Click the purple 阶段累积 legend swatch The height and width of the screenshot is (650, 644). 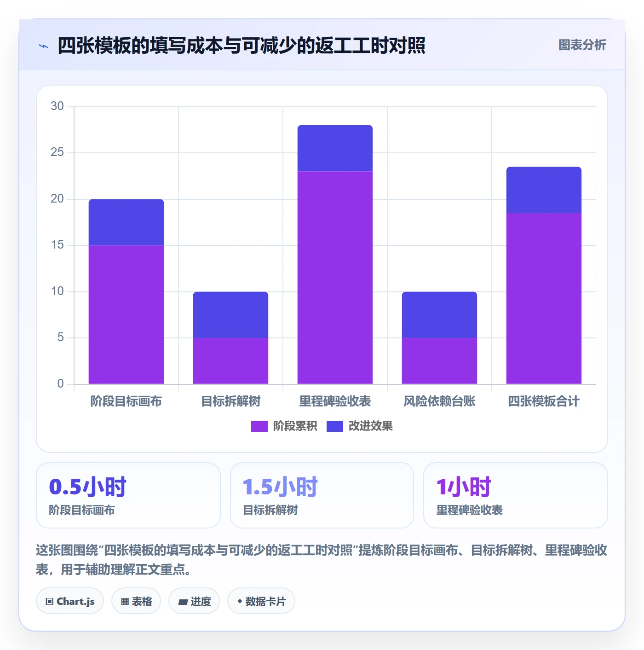[259, 426]
